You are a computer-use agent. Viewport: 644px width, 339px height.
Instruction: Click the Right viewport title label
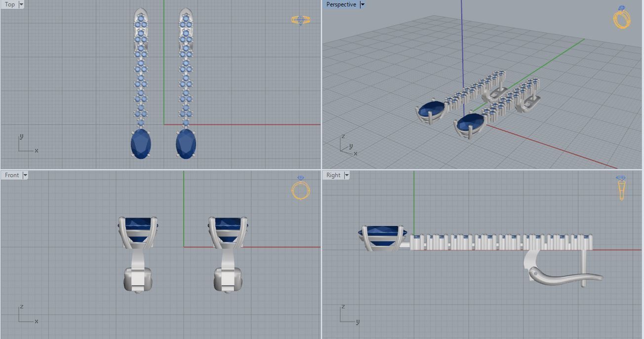[x=333, y=175]
